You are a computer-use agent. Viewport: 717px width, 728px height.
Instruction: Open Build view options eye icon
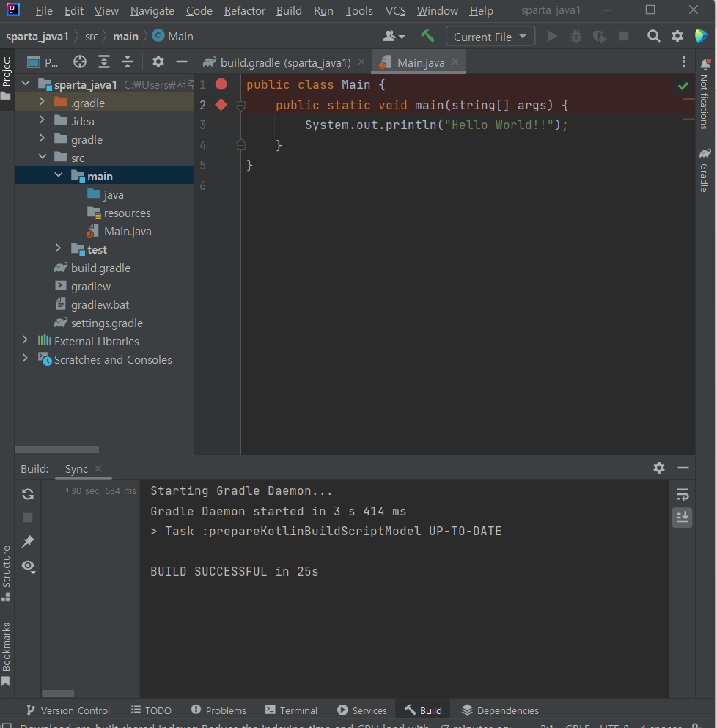29,566
